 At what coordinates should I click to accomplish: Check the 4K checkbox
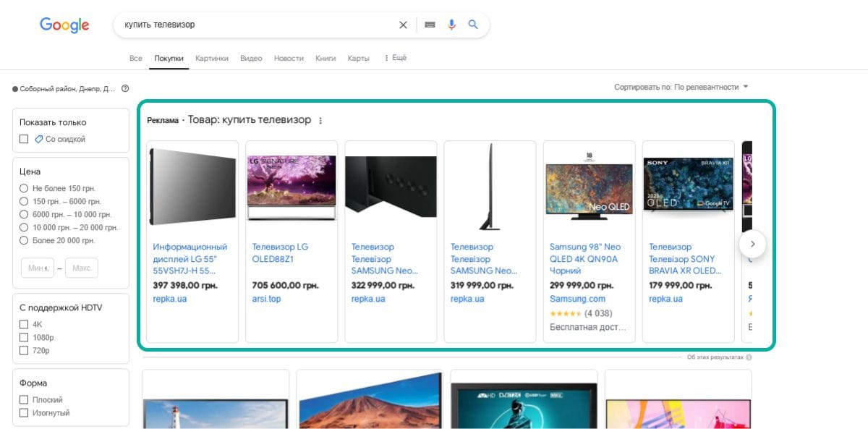(x=24, y=324)
